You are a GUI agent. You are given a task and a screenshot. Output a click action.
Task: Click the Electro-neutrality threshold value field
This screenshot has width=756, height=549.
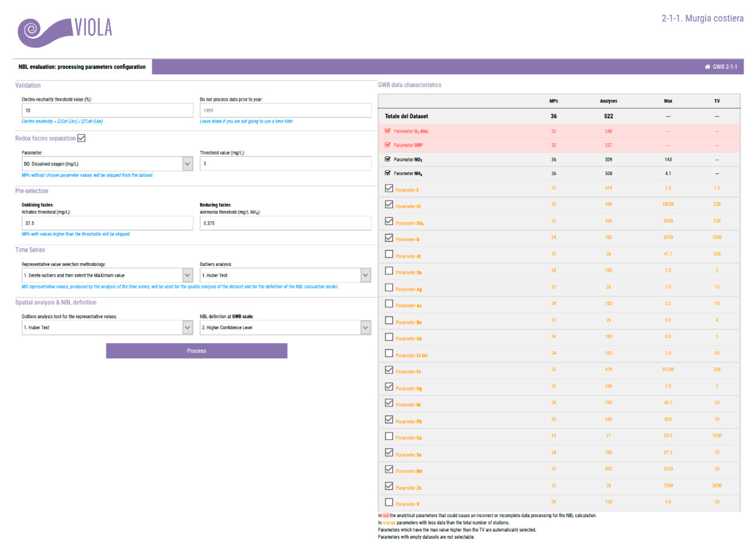pyautogui.click(x=107, y=110)
